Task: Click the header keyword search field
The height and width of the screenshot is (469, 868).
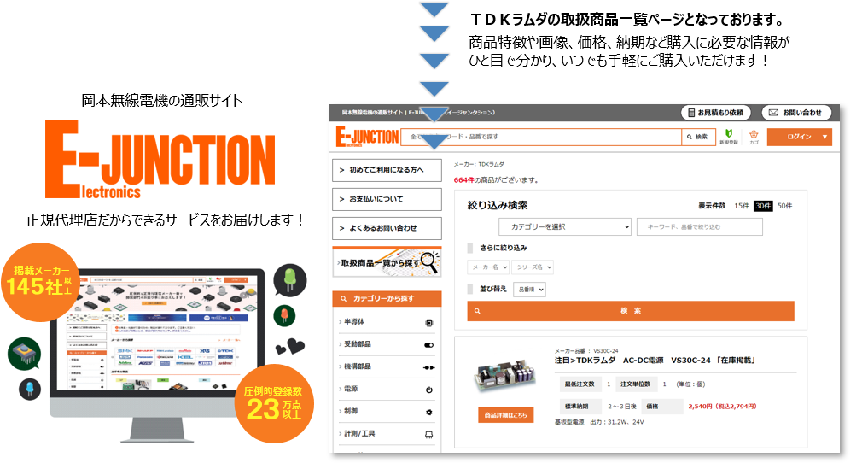Action: pos(541,137)
